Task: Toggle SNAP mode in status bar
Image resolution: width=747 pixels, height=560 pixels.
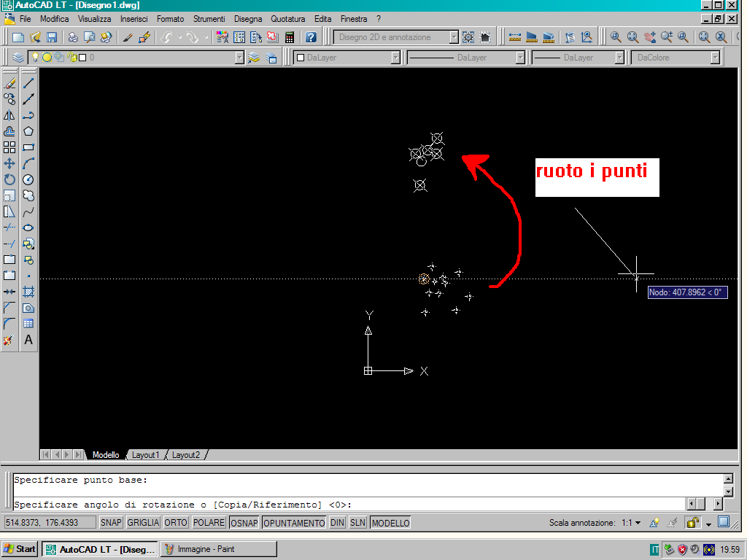Action: [x=111, y=523]
